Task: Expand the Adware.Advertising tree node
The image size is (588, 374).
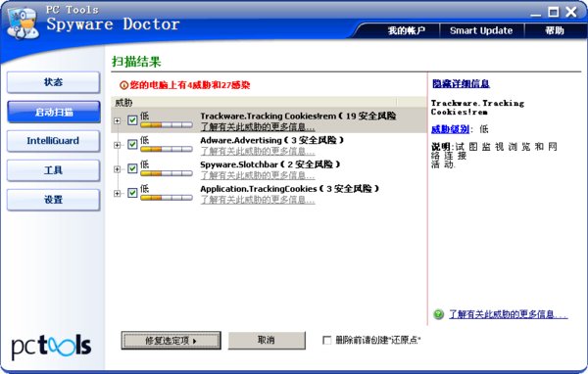Action: coord(118,145)
